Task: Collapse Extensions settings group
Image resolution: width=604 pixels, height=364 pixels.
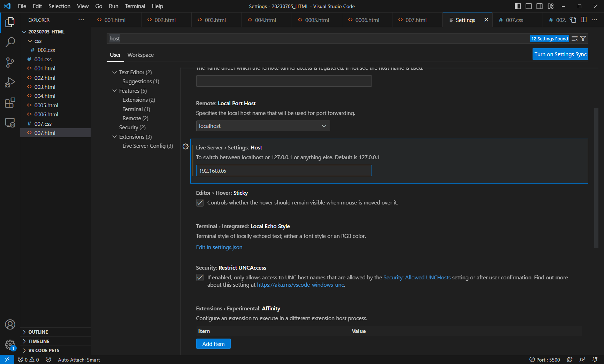Action: (x=114, y=137)
